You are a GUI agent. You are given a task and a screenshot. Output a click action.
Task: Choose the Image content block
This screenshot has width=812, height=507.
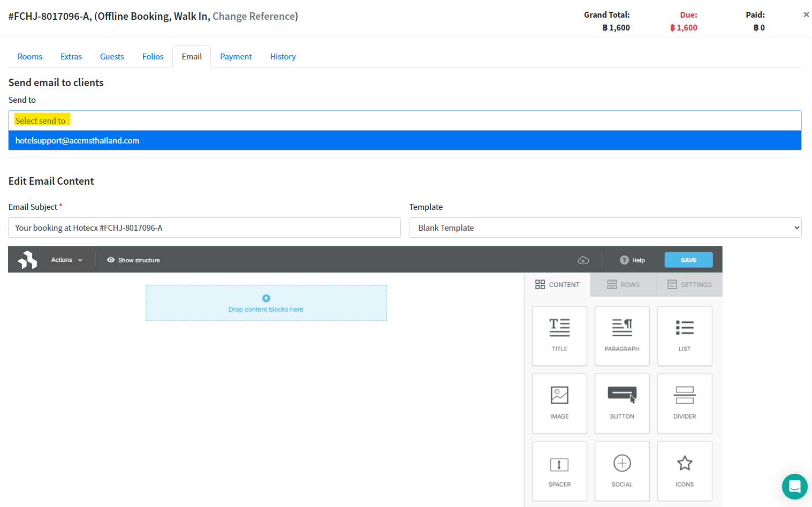pos(559,403)
